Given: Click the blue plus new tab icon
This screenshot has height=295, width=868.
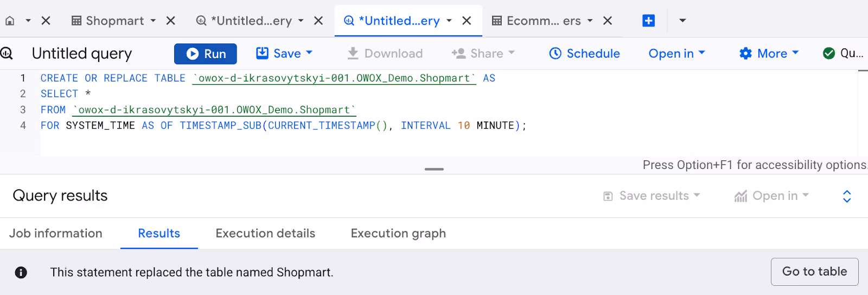Looking at the screenshot, I should (648, 21).
